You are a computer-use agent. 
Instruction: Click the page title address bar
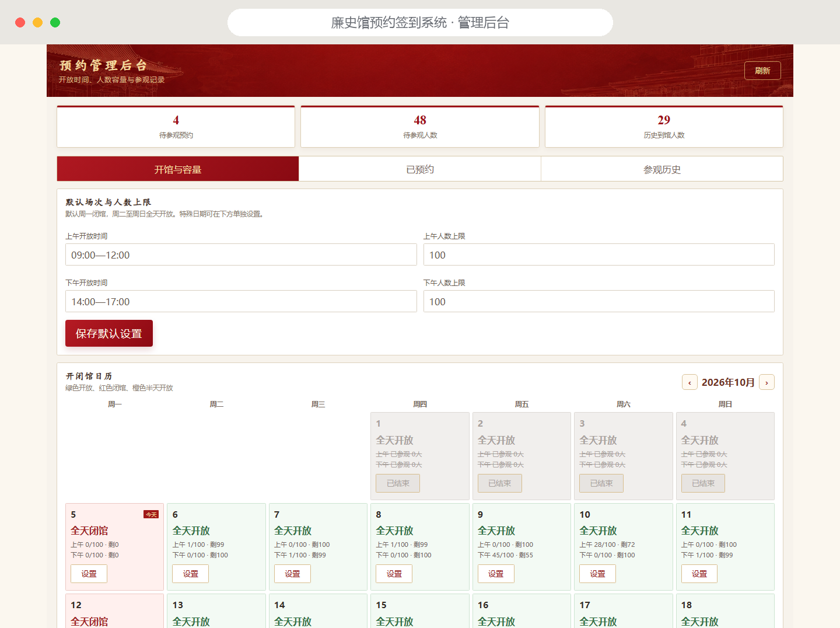pyautogui.click(x=420, y=22)
